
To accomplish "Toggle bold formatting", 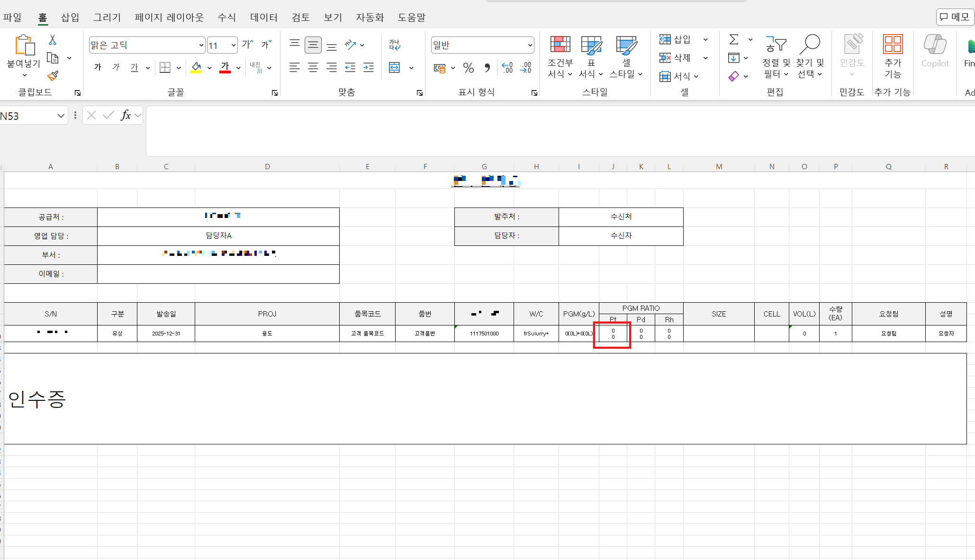I will [x=98, y=67].
